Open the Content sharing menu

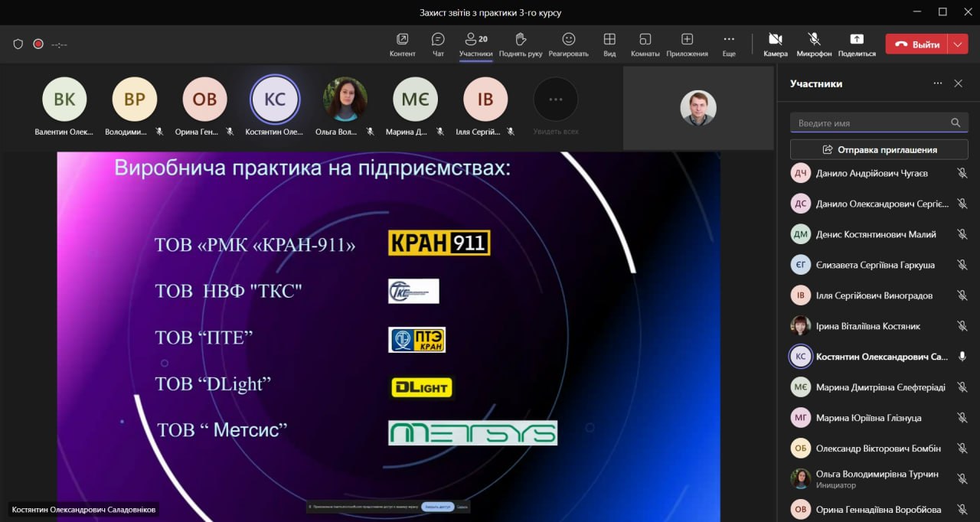pos(402,44)
